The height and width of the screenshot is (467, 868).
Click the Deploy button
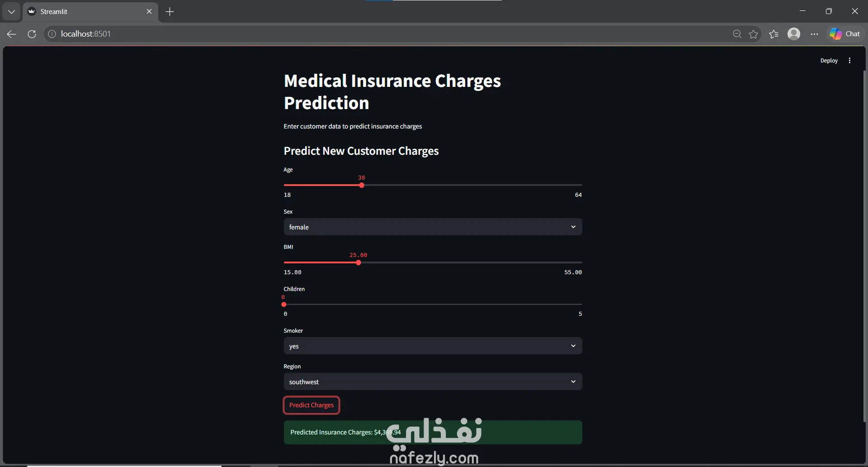pyautogui.click(x=829, y=61)
